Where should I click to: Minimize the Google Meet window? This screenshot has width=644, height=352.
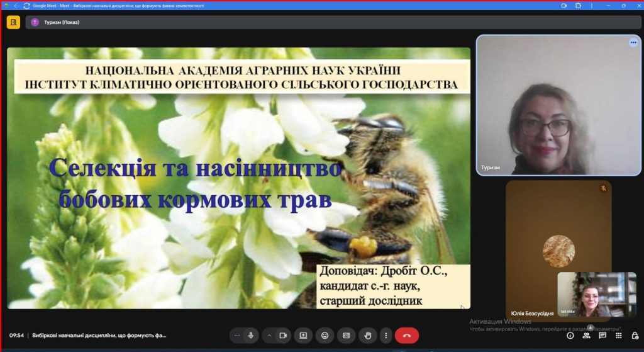[608, 6]
